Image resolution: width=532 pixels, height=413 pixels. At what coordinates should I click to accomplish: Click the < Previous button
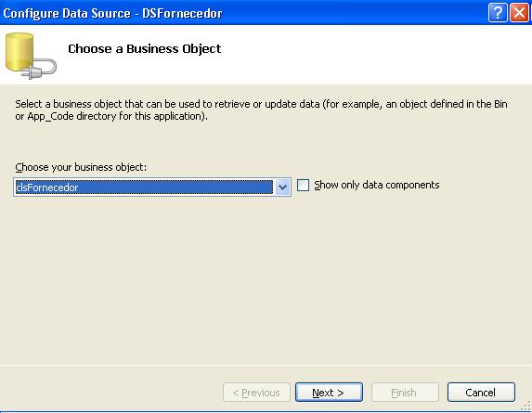tap(256, 393)
